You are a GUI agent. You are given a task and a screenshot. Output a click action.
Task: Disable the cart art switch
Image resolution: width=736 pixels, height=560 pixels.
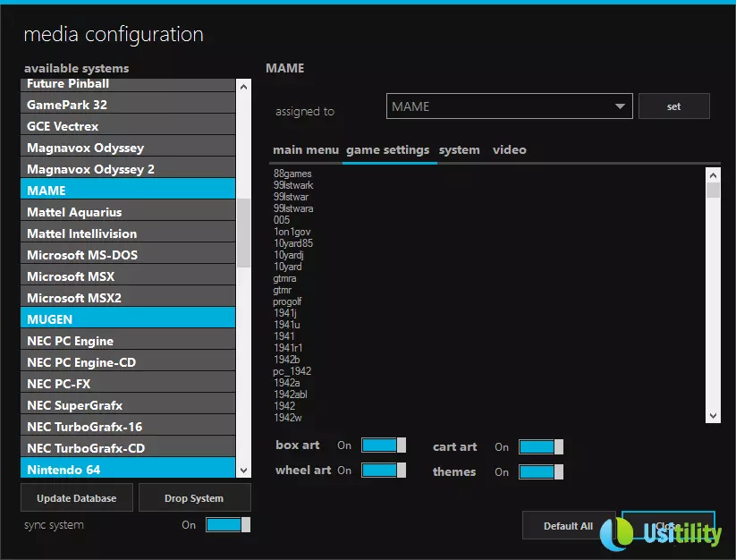[x=540, y=447]
